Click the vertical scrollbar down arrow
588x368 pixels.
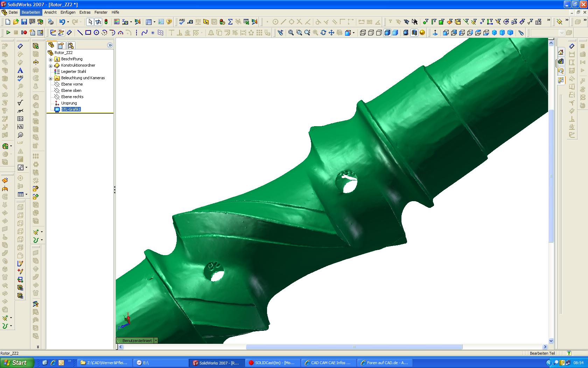point(551,341)
